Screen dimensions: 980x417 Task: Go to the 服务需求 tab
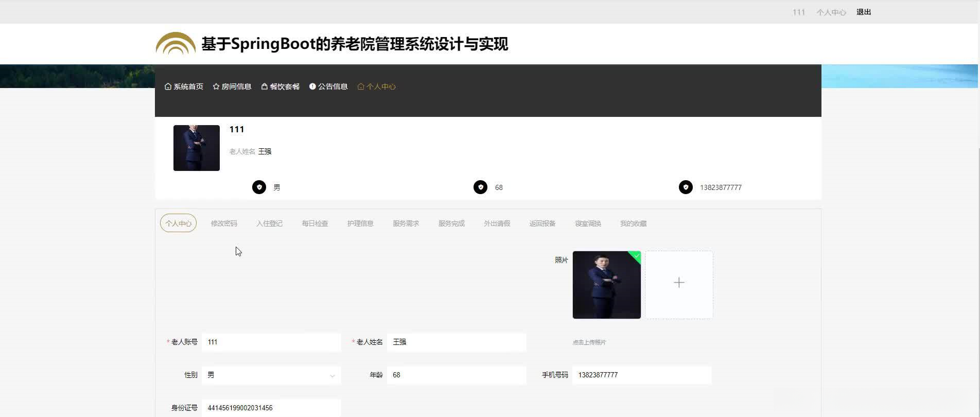click(406, 223)
